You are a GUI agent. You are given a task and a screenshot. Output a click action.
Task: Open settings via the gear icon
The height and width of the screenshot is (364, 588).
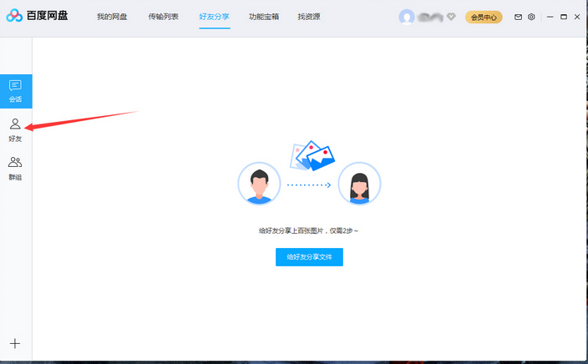pyautogui.click(x=531, y=17)
